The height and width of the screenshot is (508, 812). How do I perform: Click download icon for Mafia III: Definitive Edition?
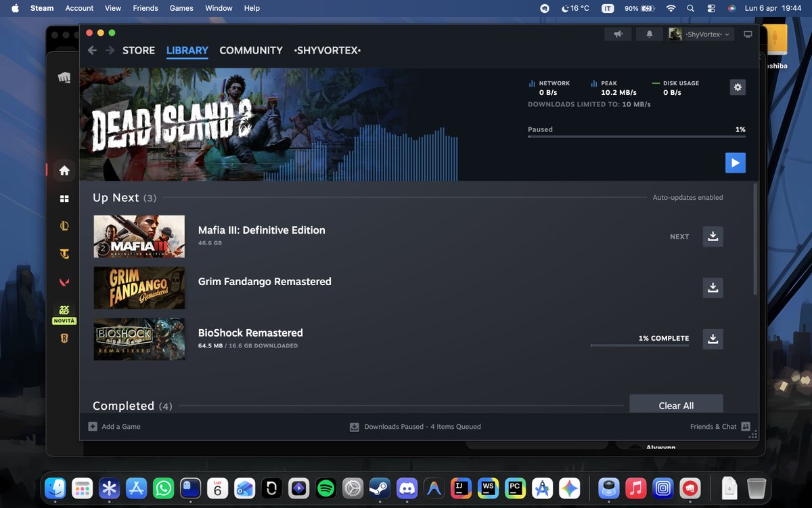pos(713,236)
